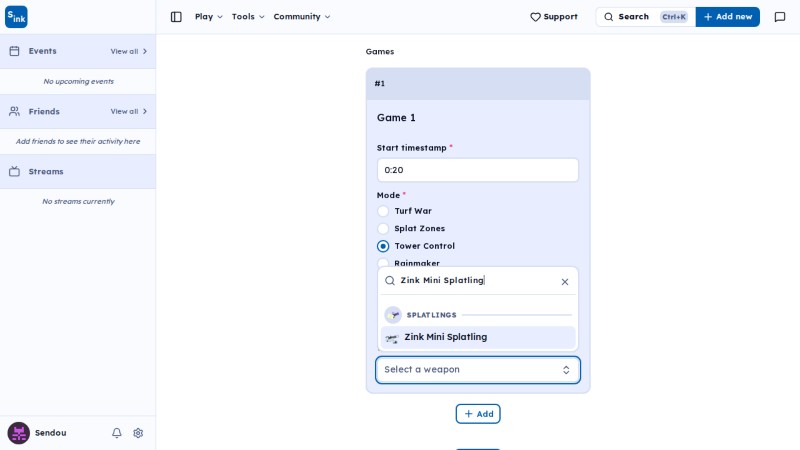This screenshot has height=450, width=800.
Task: Click the Add game button
Action: (x=478, y=414)
